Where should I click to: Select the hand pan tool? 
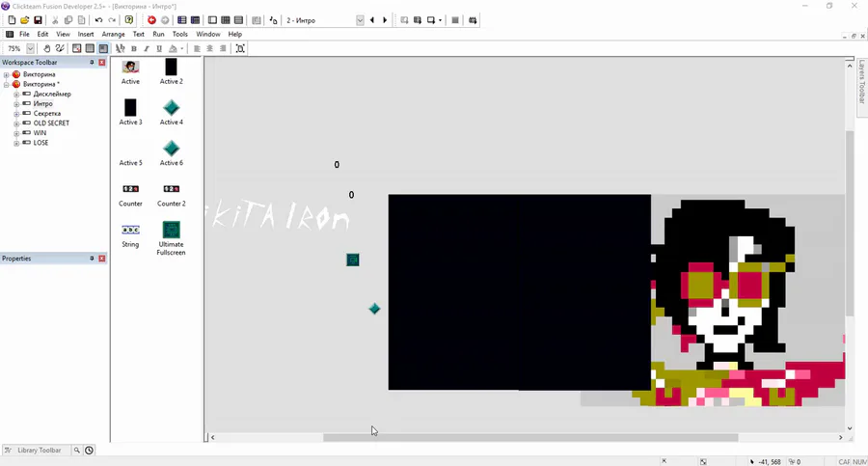tap(47, 49)
